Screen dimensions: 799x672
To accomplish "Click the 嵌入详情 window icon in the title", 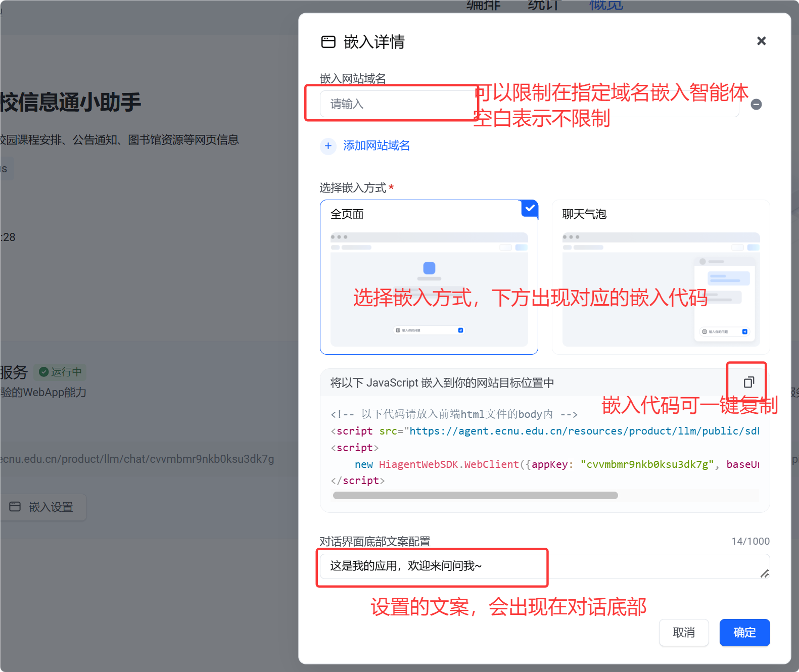I will (x=328, y=41).
